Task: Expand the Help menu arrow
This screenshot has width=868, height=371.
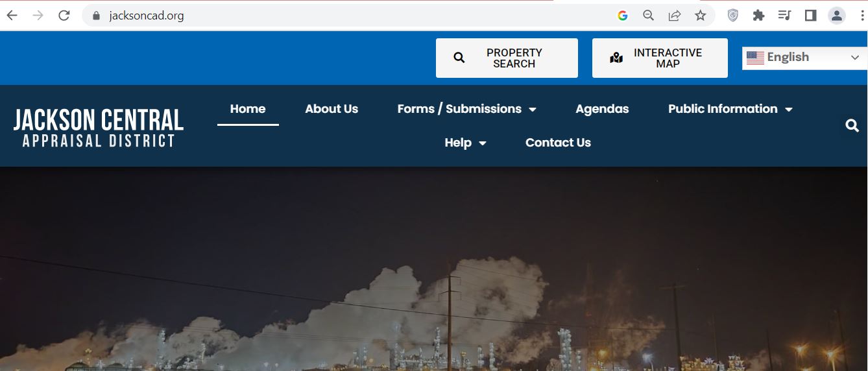Action: [x=483, y=143]
